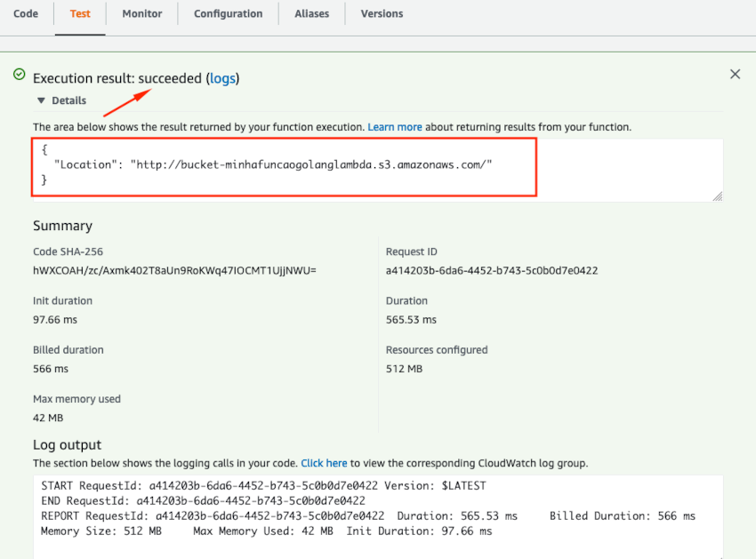
Task: Click Learn more about returning results
Action: tap(395, 126)
